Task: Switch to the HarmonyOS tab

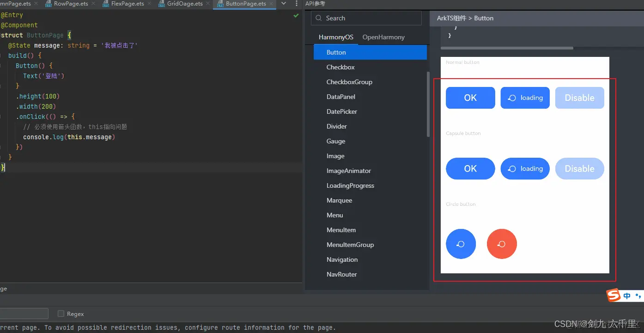Action: click(x=336, y=37)
